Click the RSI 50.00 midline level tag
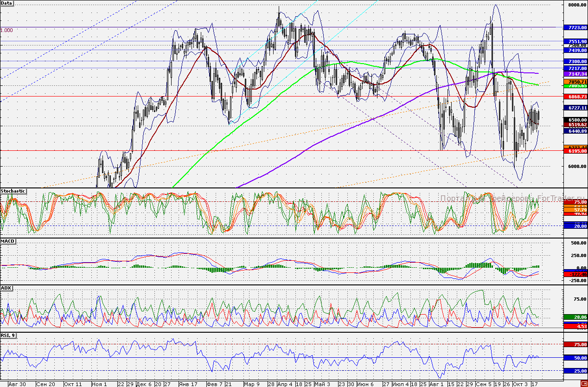This screenshot has width=588, height=387. tap(575, 358)
